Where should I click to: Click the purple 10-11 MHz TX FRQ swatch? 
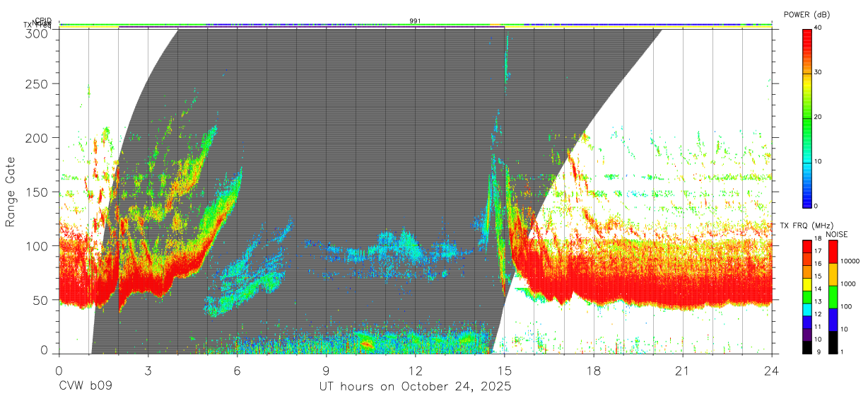click(807, 335)
